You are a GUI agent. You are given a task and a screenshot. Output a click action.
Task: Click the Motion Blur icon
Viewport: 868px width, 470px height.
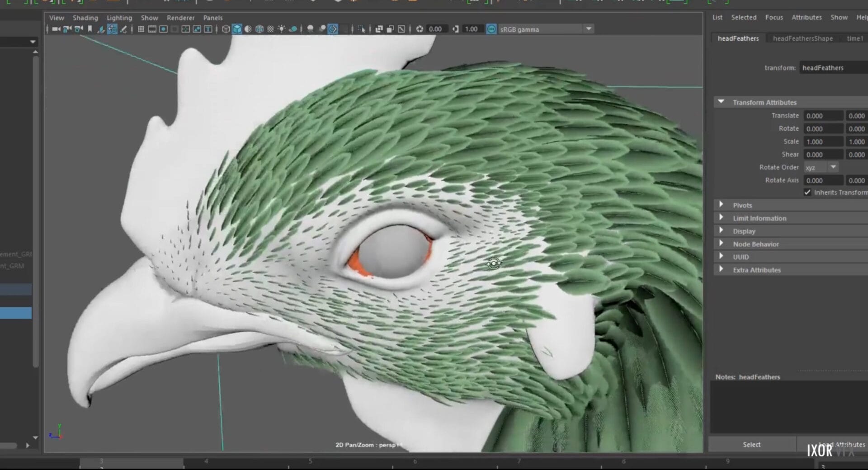(322, 29)
